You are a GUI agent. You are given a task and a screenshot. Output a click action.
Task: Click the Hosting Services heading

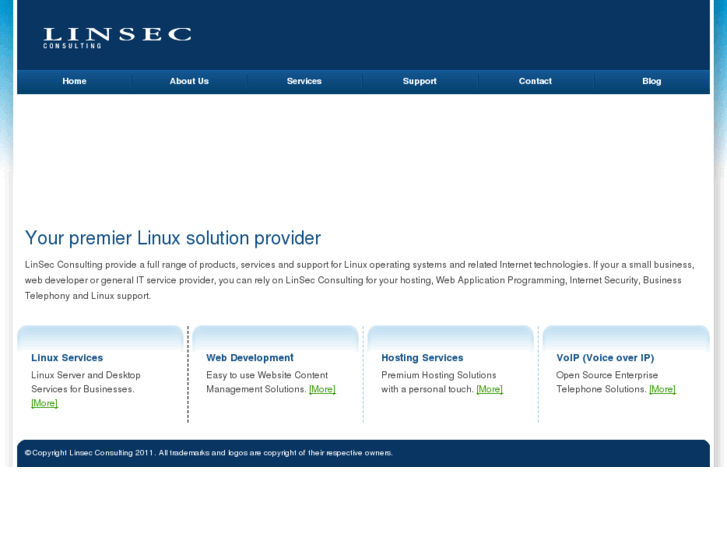click(422, 358)
